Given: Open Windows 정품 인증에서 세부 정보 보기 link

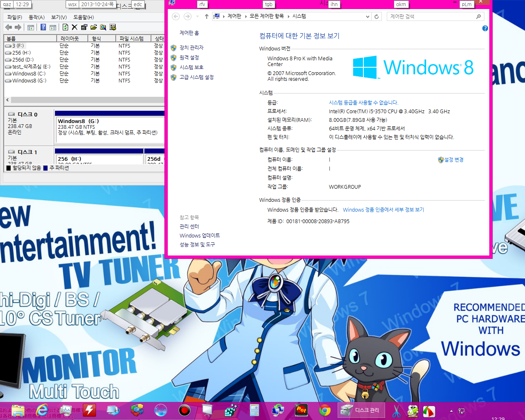Looking at the screenshot, I should click(x=383, y=210).
